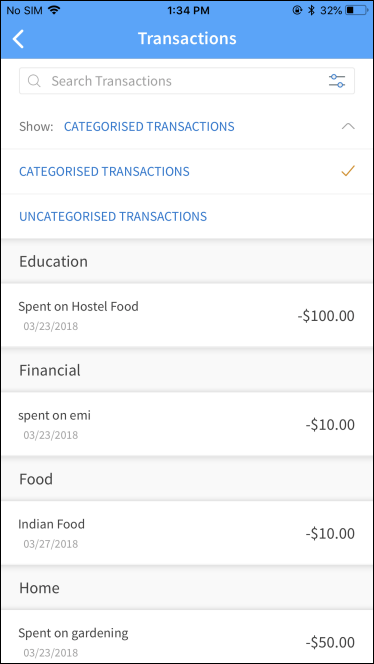Open the spent on emi transaction
The width and height of the screenshot is (374, 664).
pos(187,424)
